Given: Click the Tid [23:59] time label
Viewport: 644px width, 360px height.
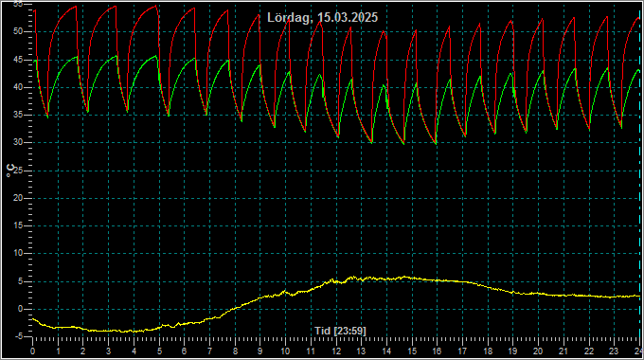Looking at the screenshot, I should 340,331.
